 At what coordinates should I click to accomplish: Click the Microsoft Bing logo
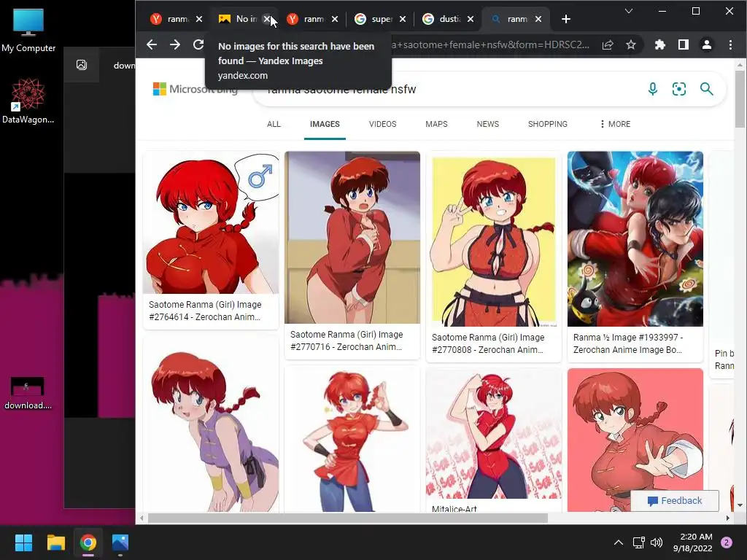coord(195,89)
